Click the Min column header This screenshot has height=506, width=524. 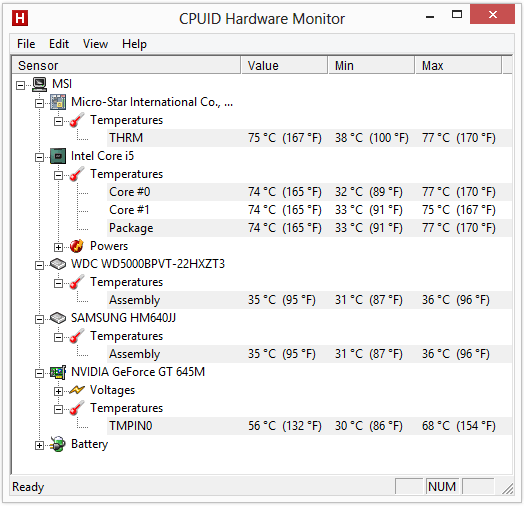(x=371, y=65)
